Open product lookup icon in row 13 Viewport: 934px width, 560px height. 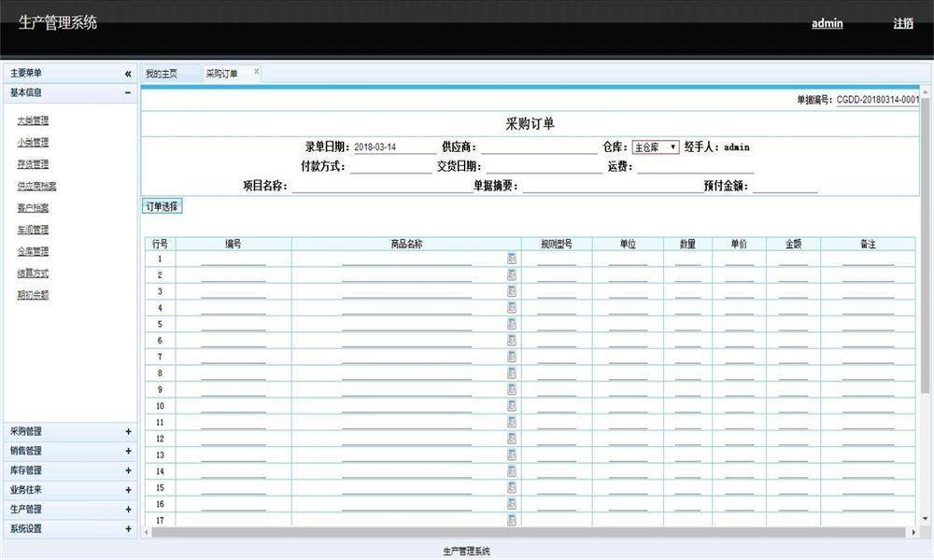coord(511,455)
